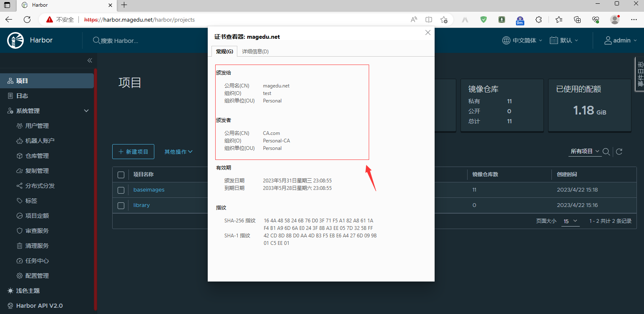Click the 搜索 Harbor search field
The image size is (644, 314).
[120, 41]
